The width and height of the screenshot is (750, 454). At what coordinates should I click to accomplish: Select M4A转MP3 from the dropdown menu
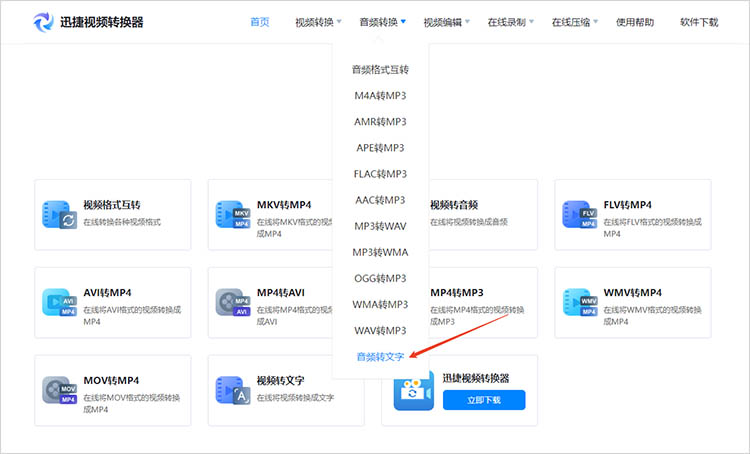(x=380, y=96)
